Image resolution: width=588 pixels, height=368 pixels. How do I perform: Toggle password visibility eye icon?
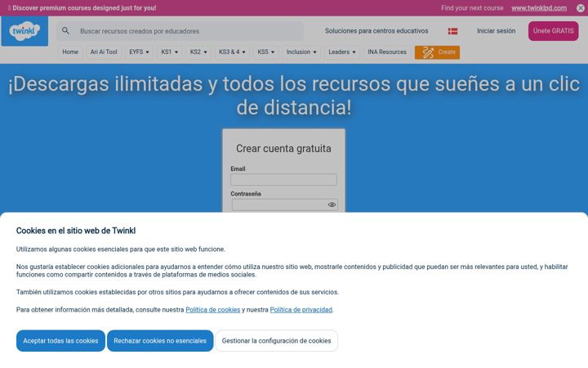coord(332,204)
